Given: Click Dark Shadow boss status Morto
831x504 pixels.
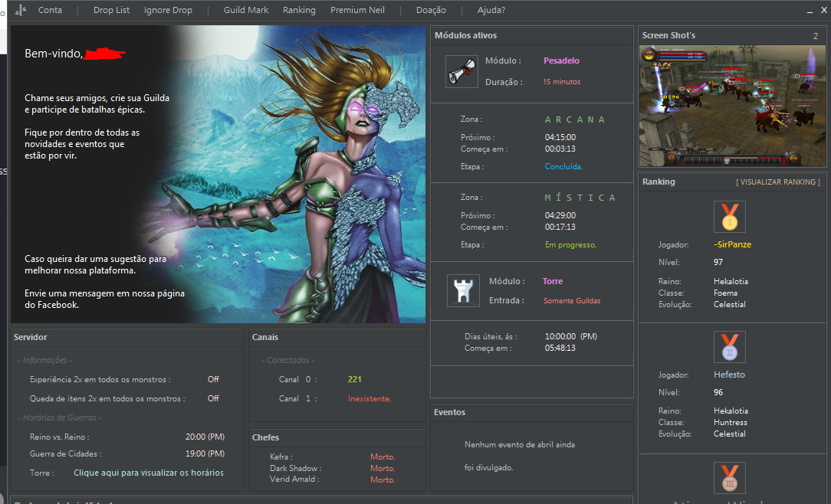Looking at the screenshot, I should pyautogui.click(x=383, y=469).
